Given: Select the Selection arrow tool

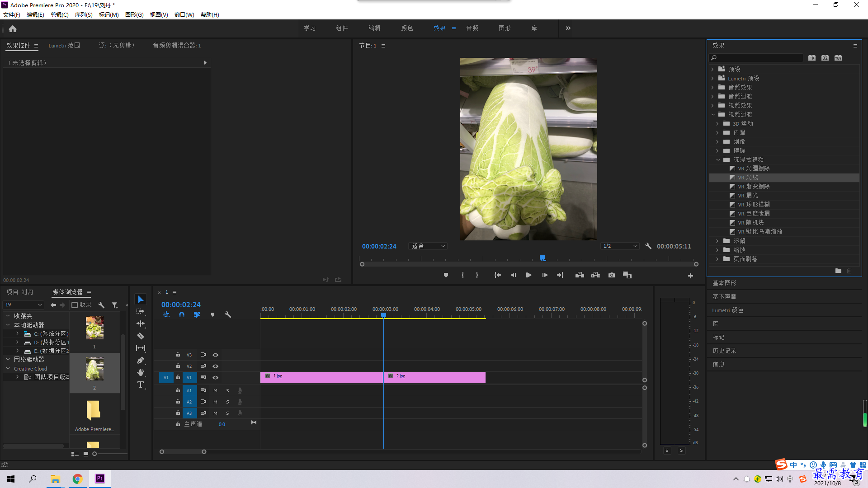Looking at the screenshot, I should [x=141, y=300].
